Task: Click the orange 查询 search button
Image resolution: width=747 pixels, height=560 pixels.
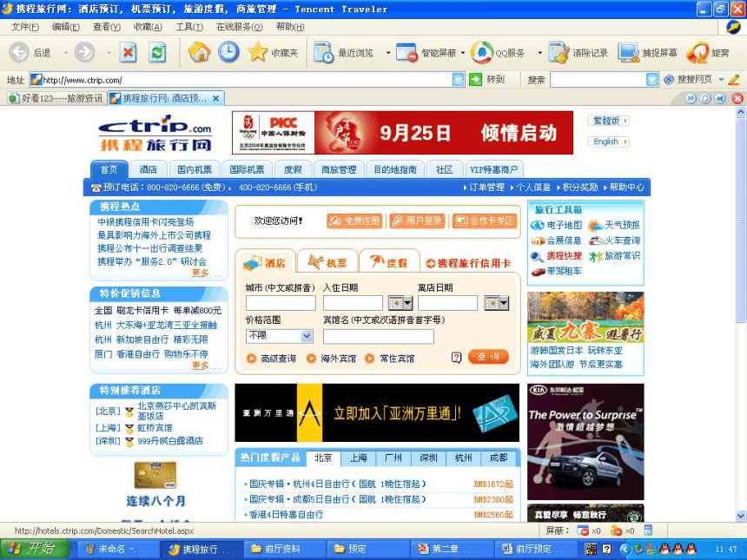Action: (488, 357)
